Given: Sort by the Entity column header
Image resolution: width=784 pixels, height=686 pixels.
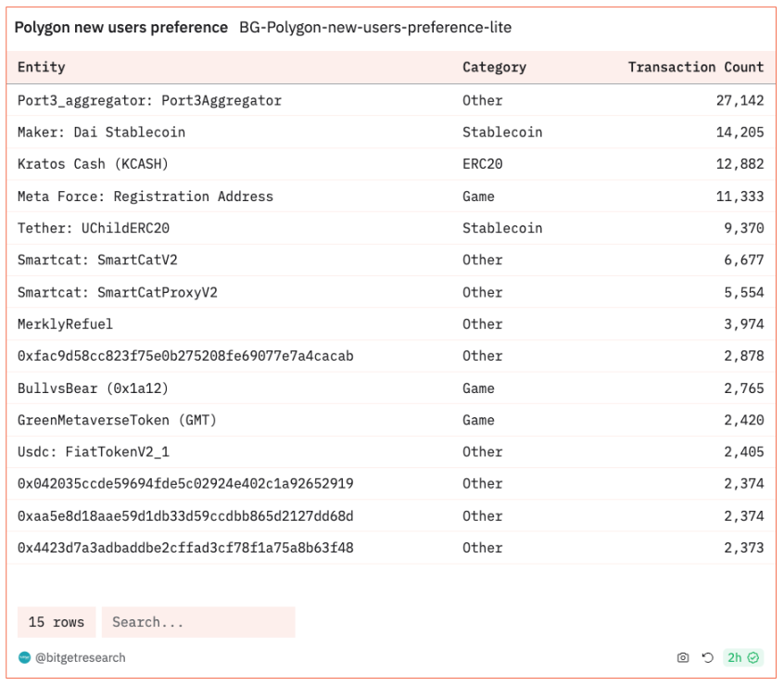Looking at the screenshot, I should coord(42,67).
